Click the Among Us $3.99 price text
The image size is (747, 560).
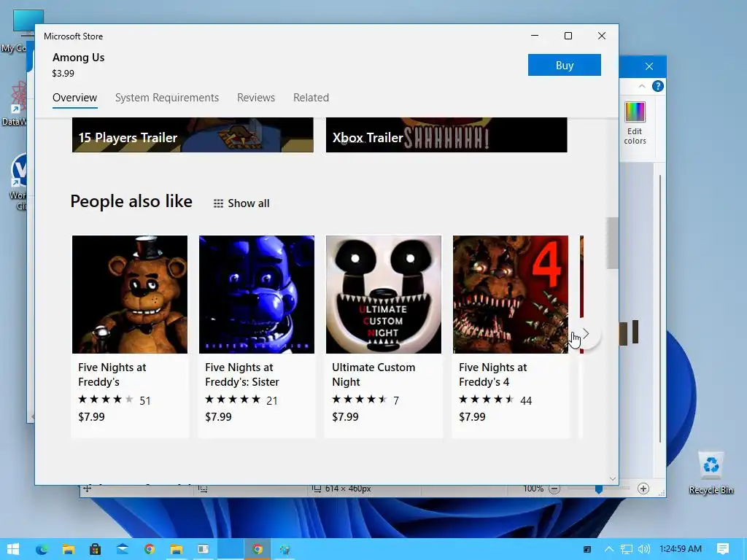coord(63,74)
